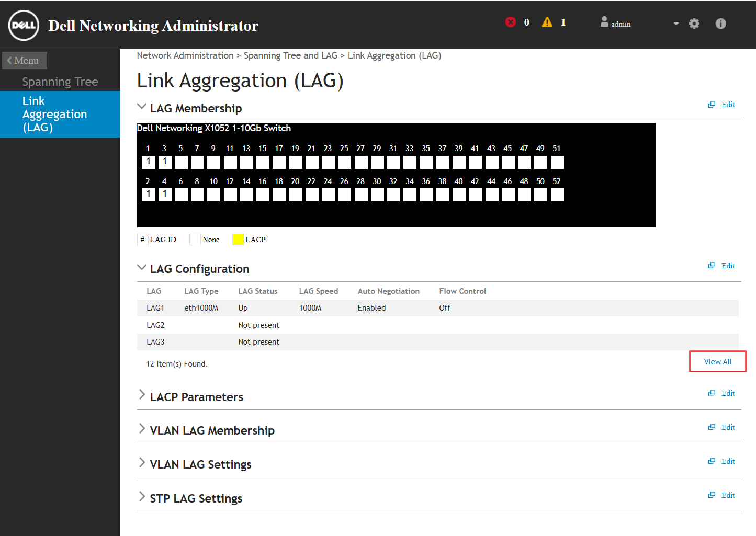Go back using the Menu button
The image size is (756, 536).
click(x=25, y=60)
